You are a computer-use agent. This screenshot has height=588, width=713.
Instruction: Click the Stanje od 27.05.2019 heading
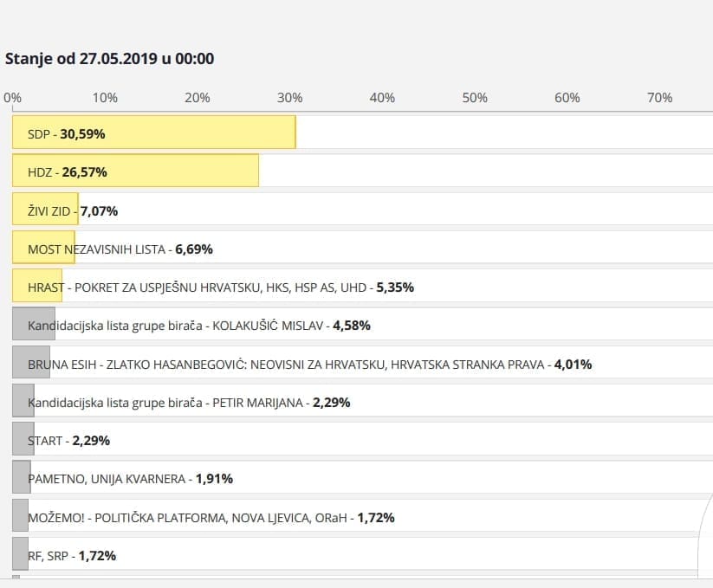pos(110,59)
